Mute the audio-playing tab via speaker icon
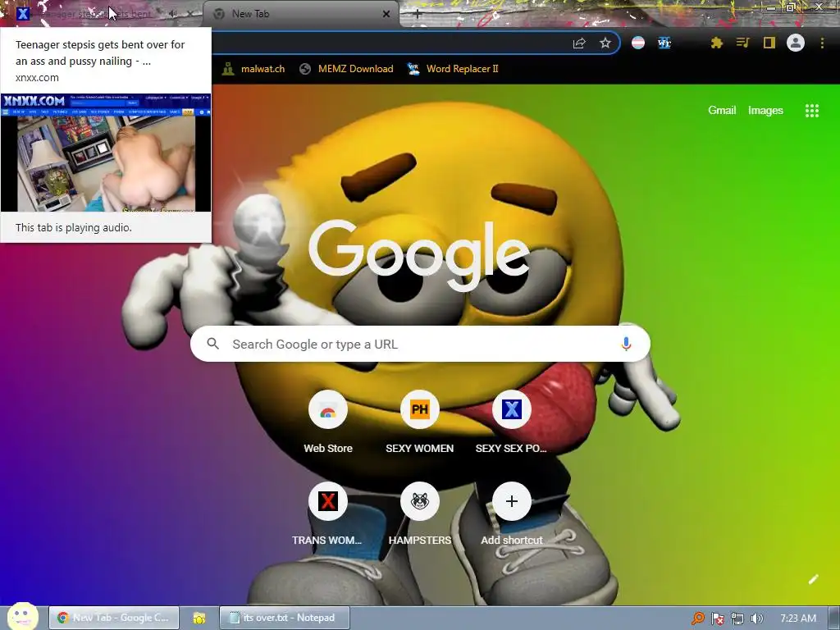Viewport: 840px width, 630px height. [x=173, y=14]
